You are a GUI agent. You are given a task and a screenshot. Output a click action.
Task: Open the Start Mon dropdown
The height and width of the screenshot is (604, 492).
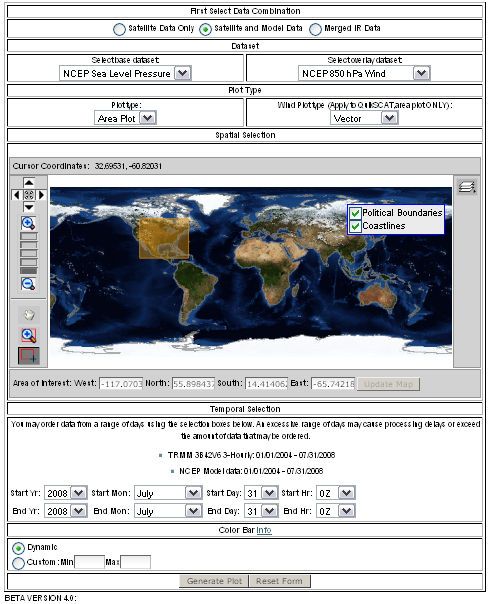[x=168, y=493]
